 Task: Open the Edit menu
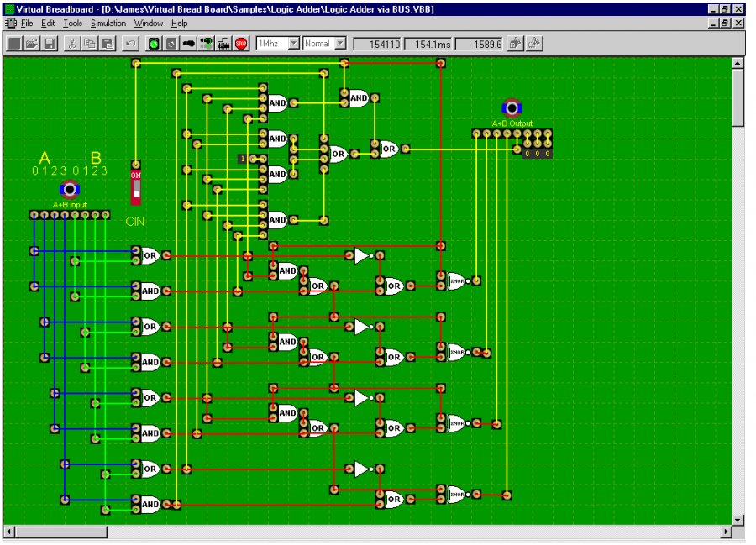[48, 24]
